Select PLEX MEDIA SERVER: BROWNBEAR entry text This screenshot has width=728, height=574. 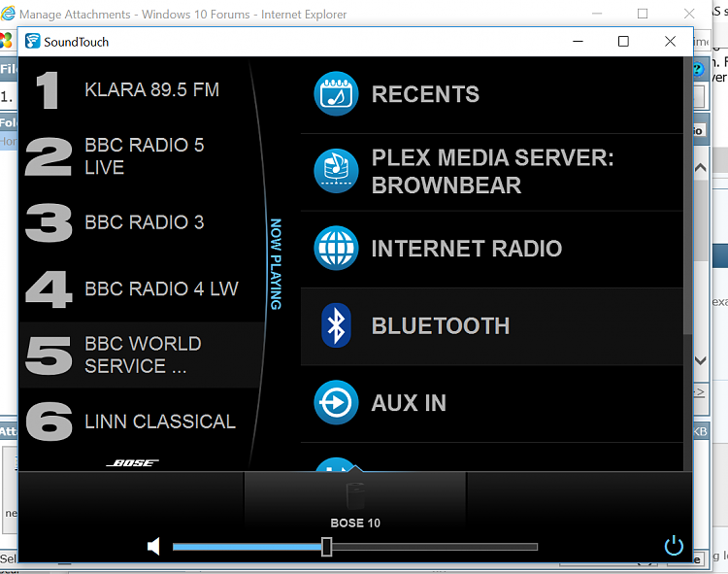click(x=492, y=171)
